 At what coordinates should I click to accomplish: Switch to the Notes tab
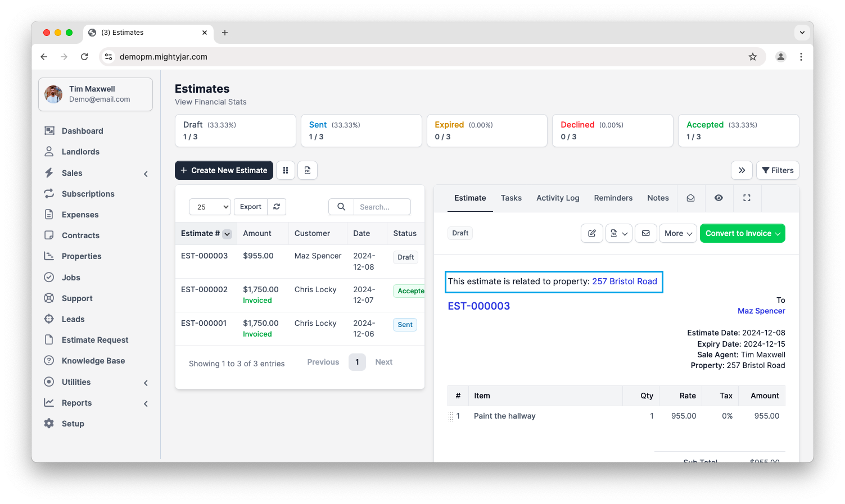(658, 198)
